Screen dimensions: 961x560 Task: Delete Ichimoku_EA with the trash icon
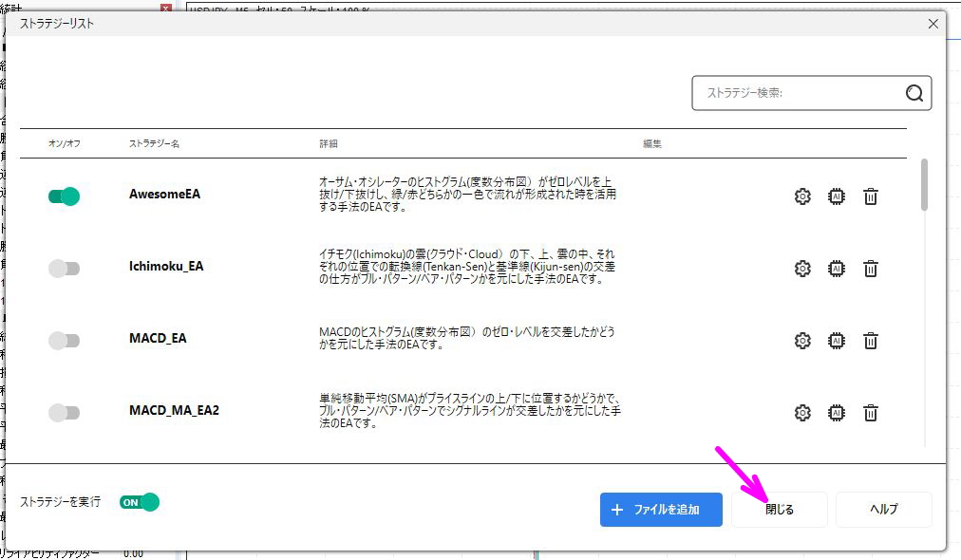click(870, 269)
